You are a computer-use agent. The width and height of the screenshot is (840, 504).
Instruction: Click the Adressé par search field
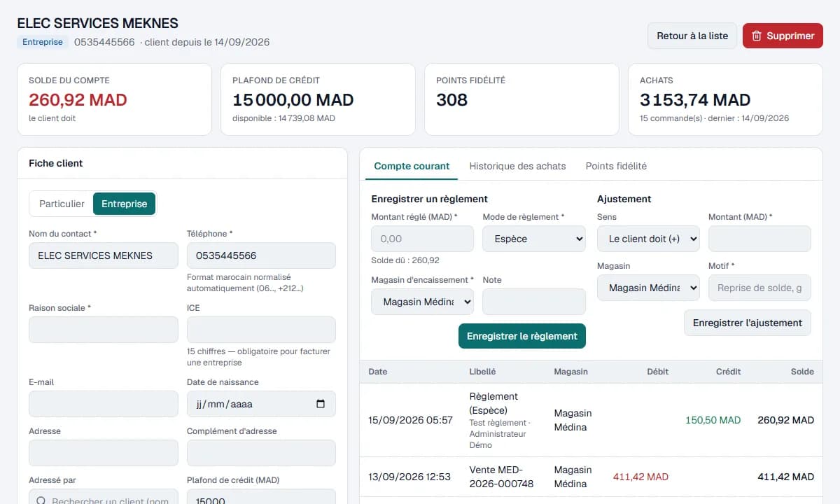[104, 496]
